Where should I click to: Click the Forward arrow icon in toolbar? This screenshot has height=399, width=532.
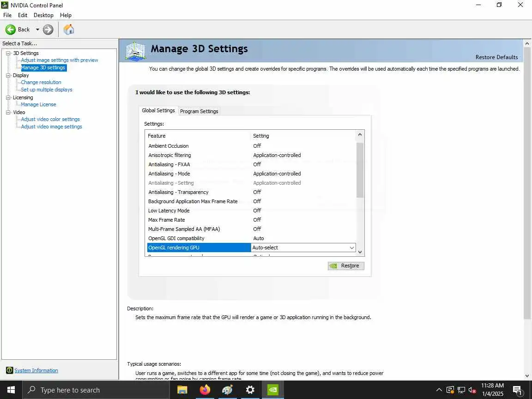(48, 30)
